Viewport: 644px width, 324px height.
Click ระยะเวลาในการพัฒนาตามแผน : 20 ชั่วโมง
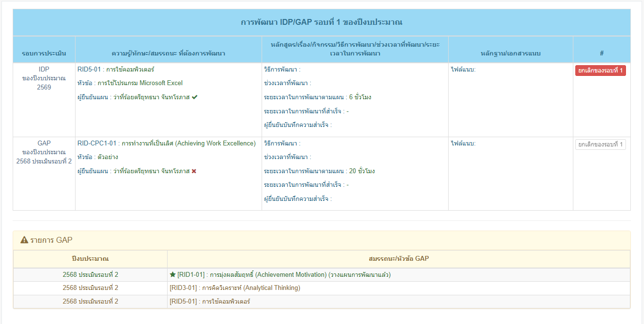(320, 171)
